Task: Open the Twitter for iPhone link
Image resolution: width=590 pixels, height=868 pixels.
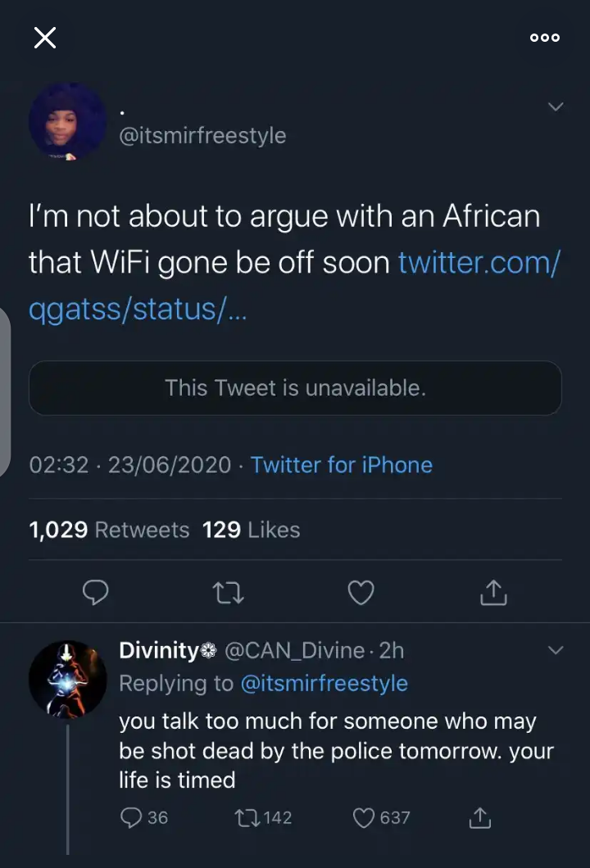Action: 341,465
